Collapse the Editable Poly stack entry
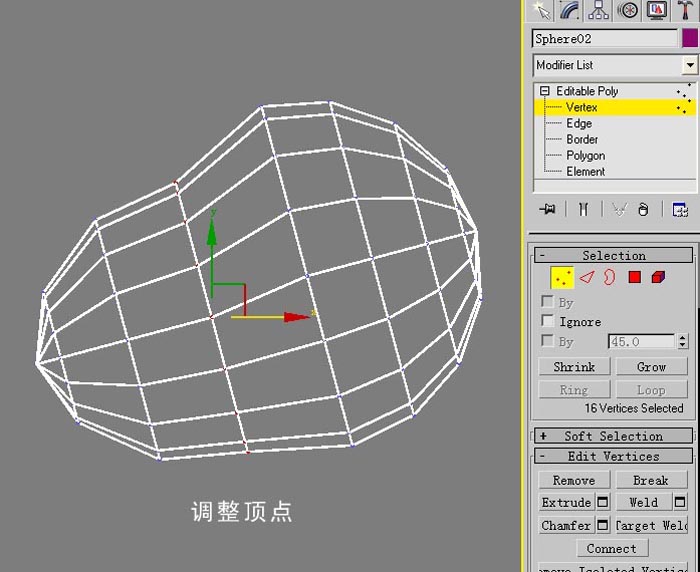Image resolution: width=700 pixels, height=572 pixels. tap(544, 91)
